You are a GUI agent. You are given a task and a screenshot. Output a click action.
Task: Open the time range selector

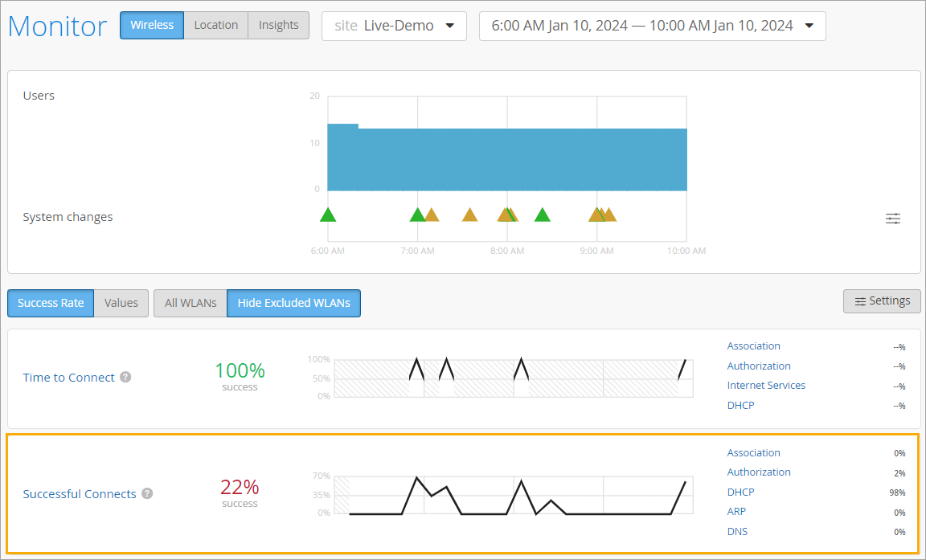[652, 26]
